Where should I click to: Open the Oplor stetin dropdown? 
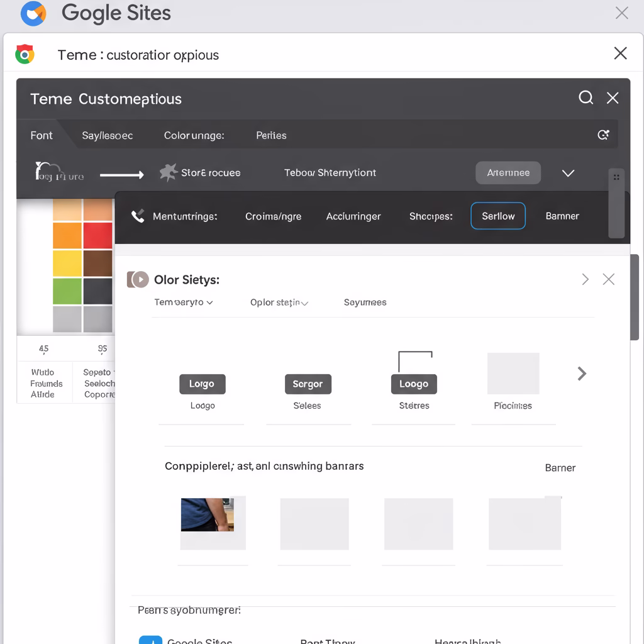click(279, 303)
